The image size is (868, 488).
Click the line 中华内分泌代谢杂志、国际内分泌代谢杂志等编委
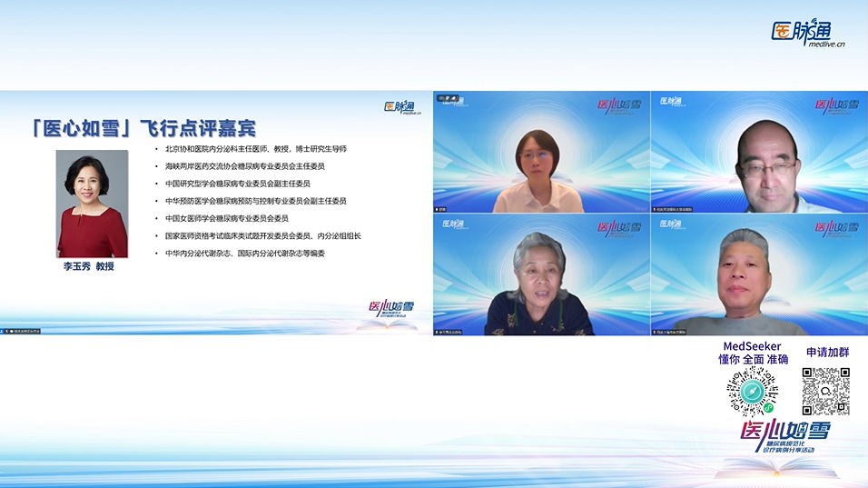click(x=244, y=254)
